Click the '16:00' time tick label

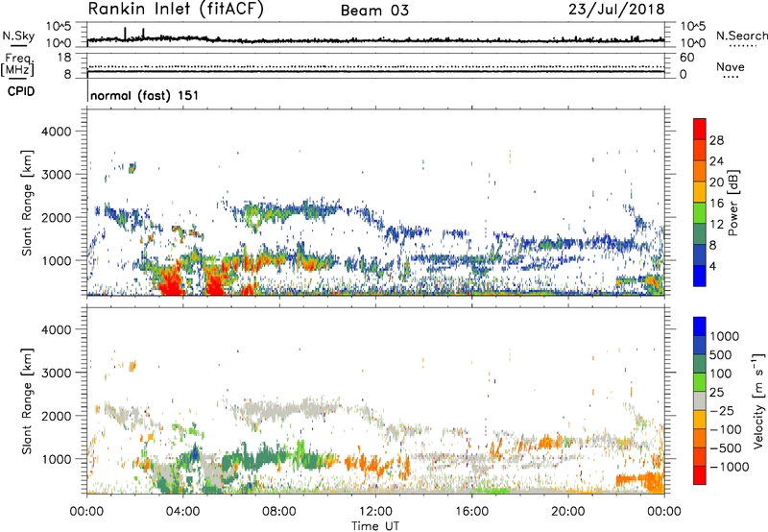tap(471, 512)
